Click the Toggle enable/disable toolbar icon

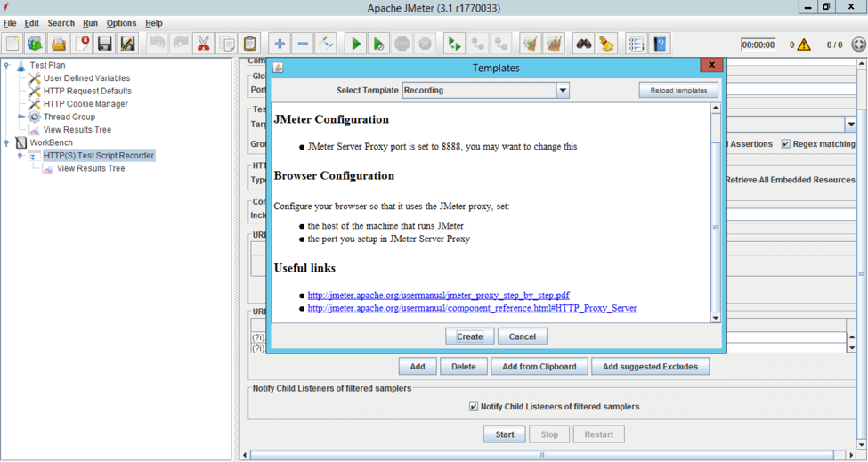326,44
